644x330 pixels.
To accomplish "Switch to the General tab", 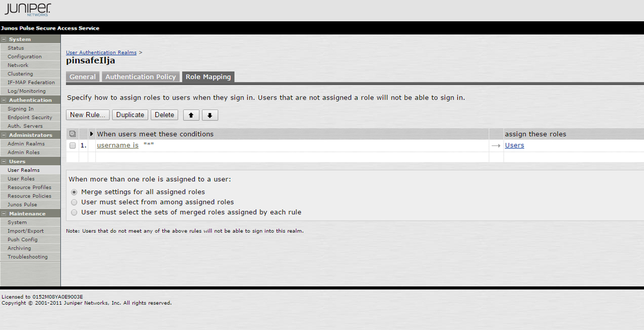I will [82, 77].
